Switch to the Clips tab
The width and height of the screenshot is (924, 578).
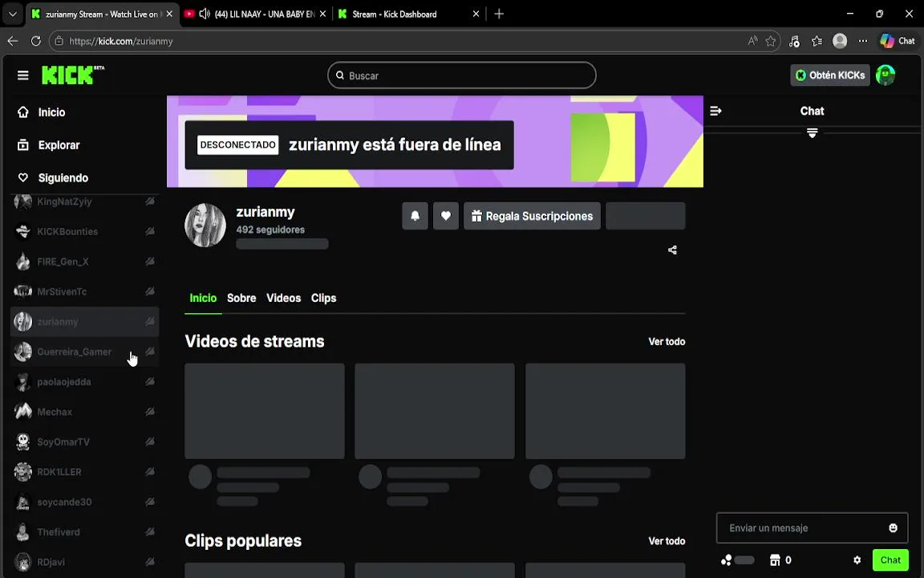click(323, 298)
